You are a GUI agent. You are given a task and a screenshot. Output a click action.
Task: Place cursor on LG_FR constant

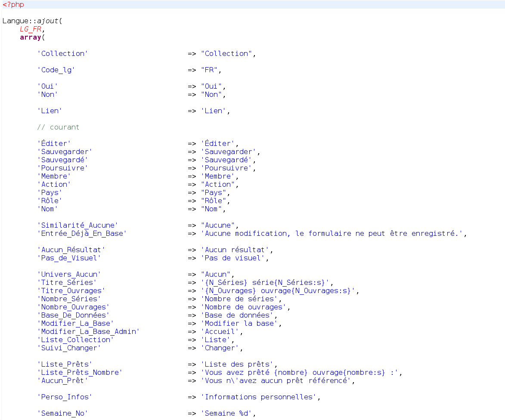[32, 29]
